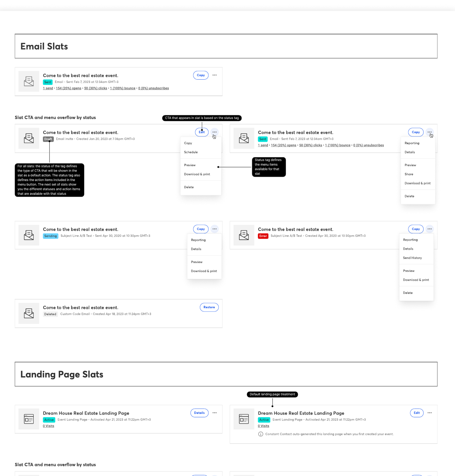Screen dimensions: 455x476
Task: Open '154 (20%) opens' link under Email Slats heading
Action: [69, 88]
